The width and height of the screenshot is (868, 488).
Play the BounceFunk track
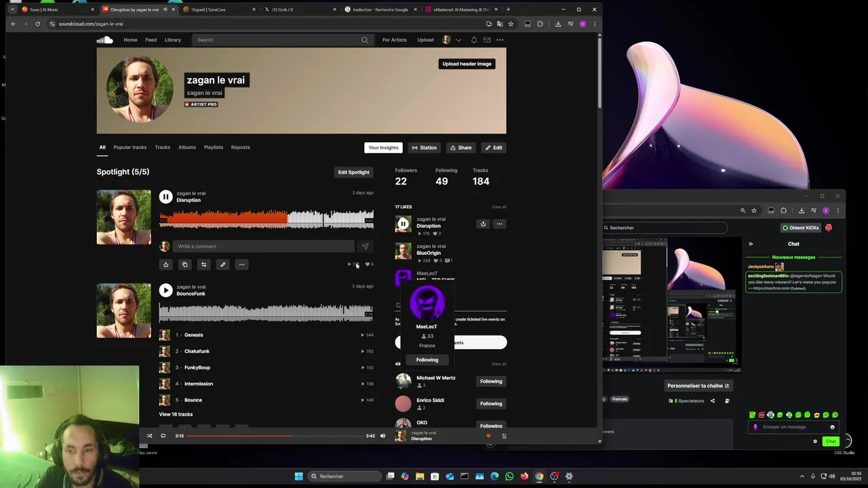(165, 290)
